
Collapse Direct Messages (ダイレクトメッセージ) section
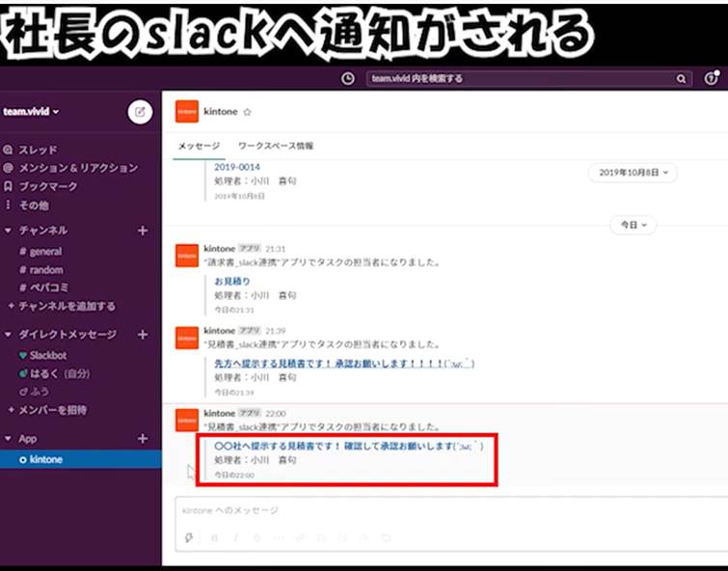pyautogui.click(x=8, y=334)
